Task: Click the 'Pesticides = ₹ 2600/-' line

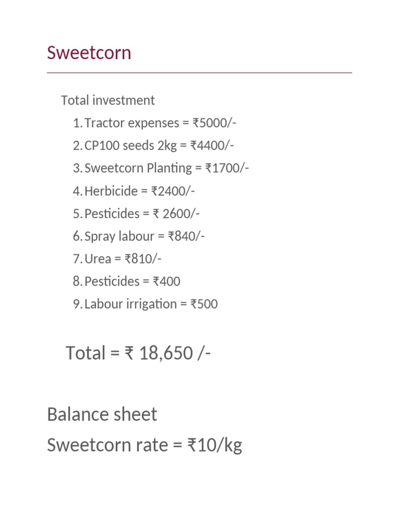Action: click(x=142, y=214)
